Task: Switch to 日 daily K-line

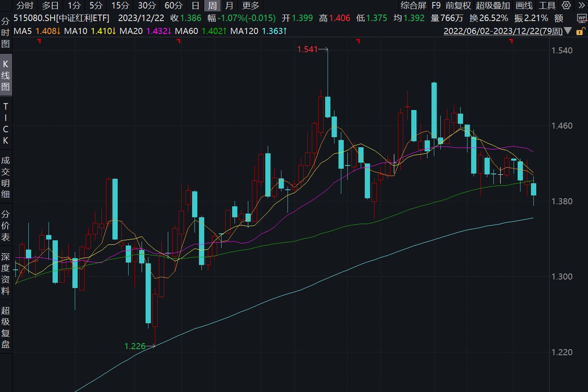Action: pos(195,6)
